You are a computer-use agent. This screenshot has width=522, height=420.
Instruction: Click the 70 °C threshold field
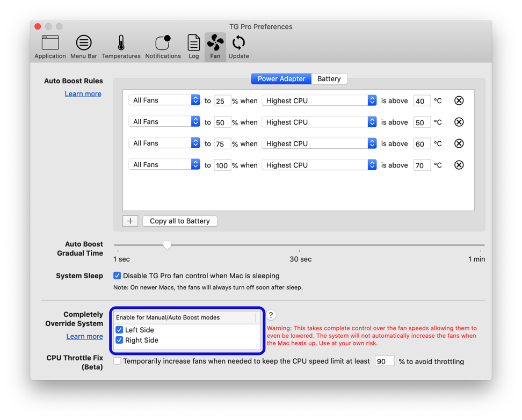pos(422,165)
